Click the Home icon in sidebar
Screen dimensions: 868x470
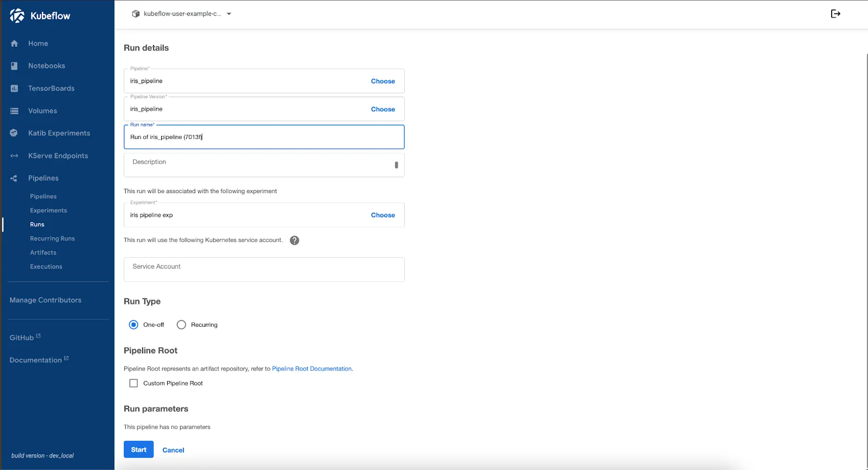15,43
